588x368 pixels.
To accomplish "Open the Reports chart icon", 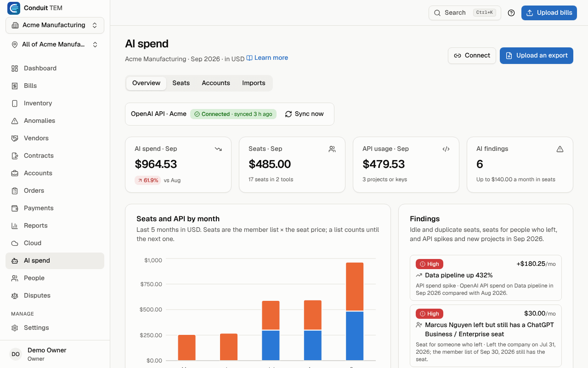I will click(15, 225).
